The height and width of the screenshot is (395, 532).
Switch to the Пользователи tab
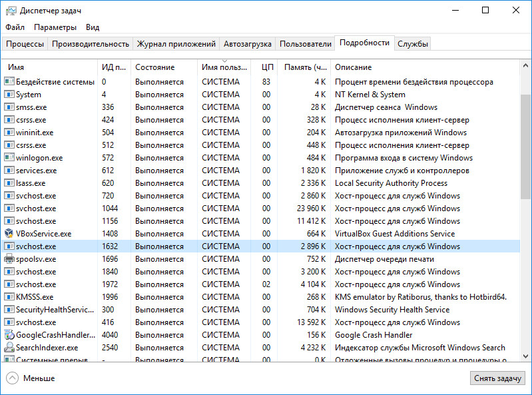306,44
